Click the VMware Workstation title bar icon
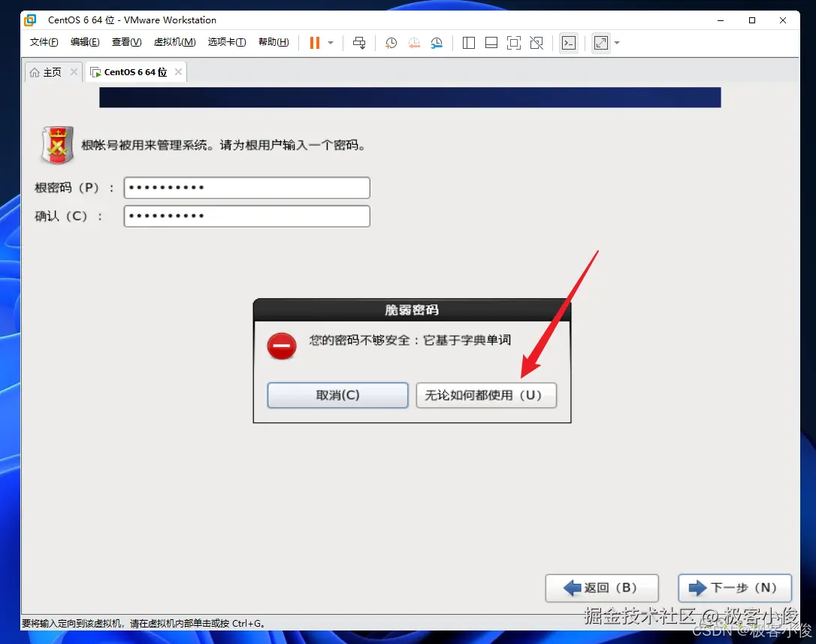This screenshot has height=644, width=816. [31, 20]
